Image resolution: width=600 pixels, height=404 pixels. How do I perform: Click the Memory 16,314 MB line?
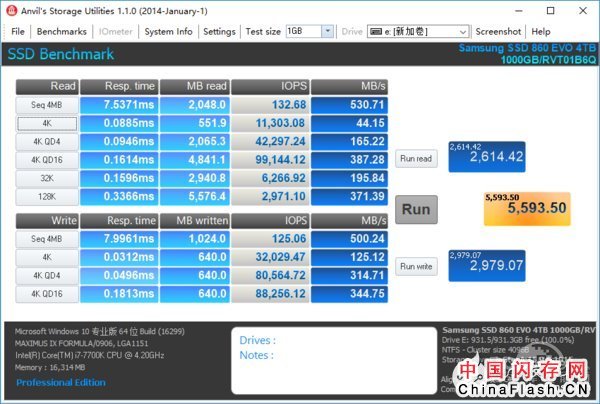pyautogui.click(x=50, y=368)
